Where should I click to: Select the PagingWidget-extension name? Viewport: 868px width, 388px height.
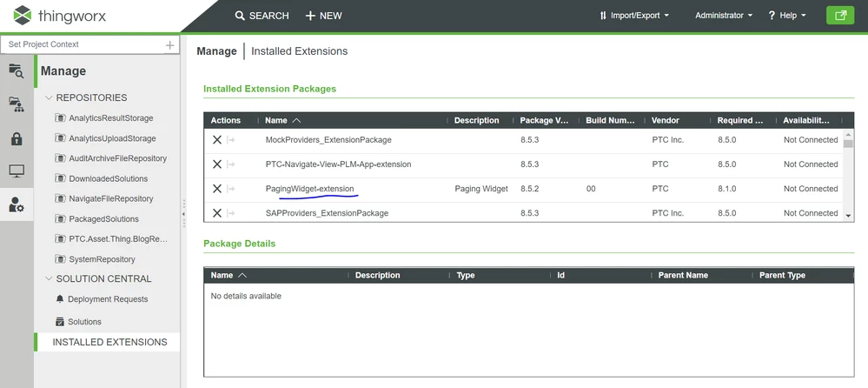coord(309,189)
